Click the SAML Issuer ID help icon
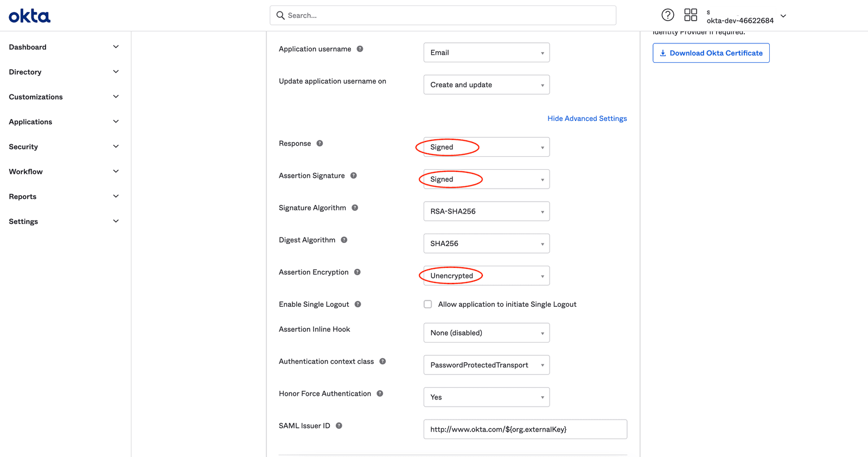The width and height of the screenshot is (868, 457). click(339, 426)
